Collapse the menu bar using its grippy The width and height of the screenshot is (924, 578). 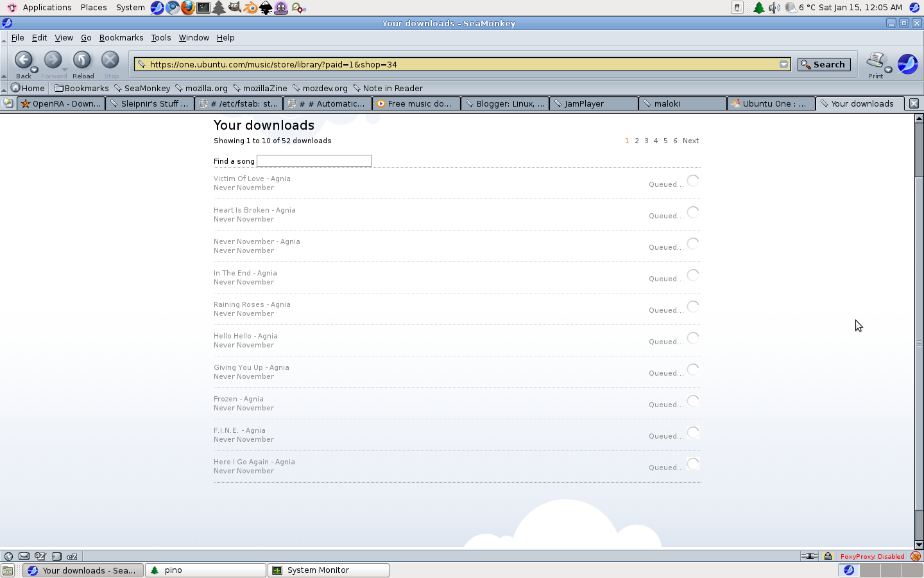pos(4,38)
